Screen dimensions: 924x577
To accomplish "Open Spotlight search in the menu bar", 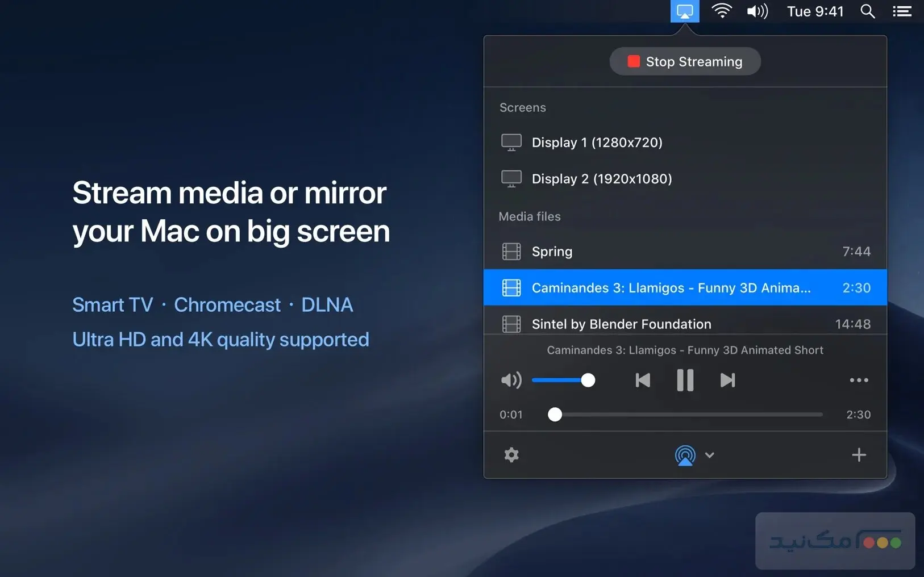I will pyautogui.click(x=867, y=11).
